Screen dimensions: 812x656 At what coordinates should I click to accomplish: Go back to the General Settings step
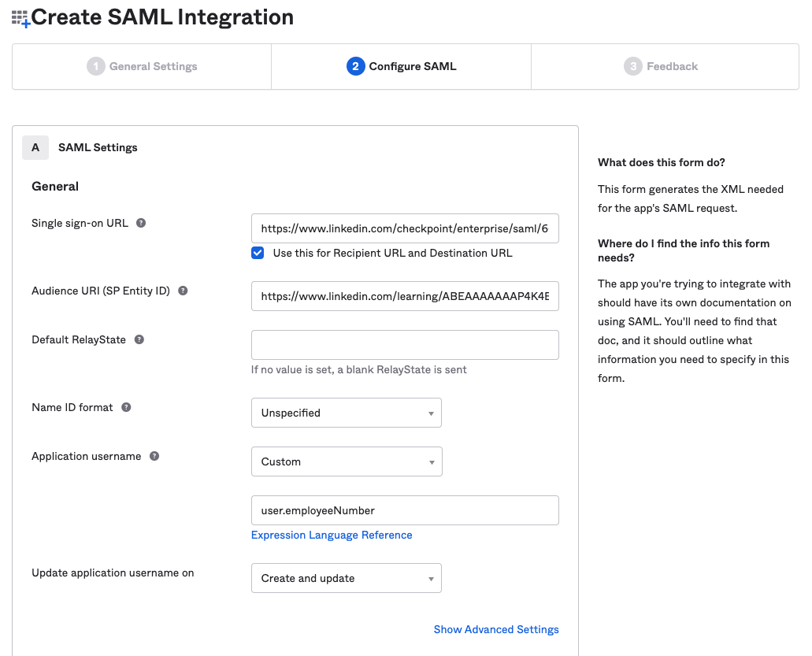coord(141,66)
